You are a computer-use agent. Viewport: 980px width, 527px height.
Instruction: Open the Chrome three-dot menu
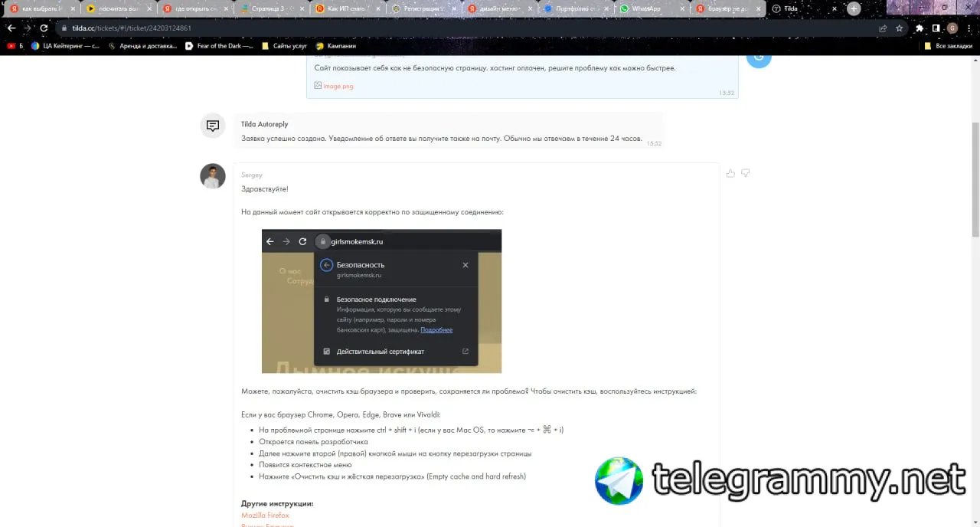pyautogui.click(x=969, y=28)
